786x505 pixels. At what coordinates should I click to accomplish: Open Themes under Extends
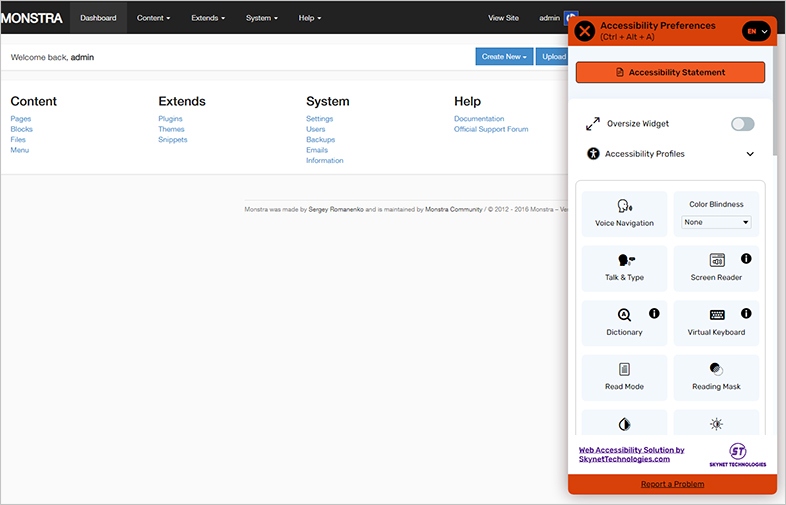[171, 129]
